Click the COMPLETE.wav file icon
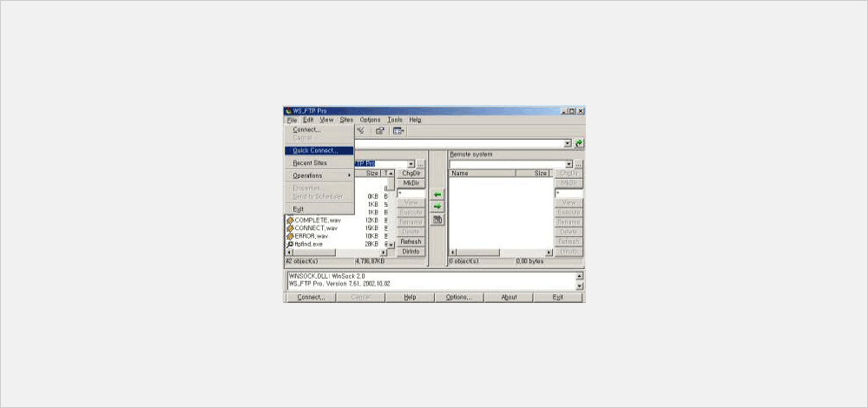This screenshot has width=868, height=408. (x=290, y=220)
